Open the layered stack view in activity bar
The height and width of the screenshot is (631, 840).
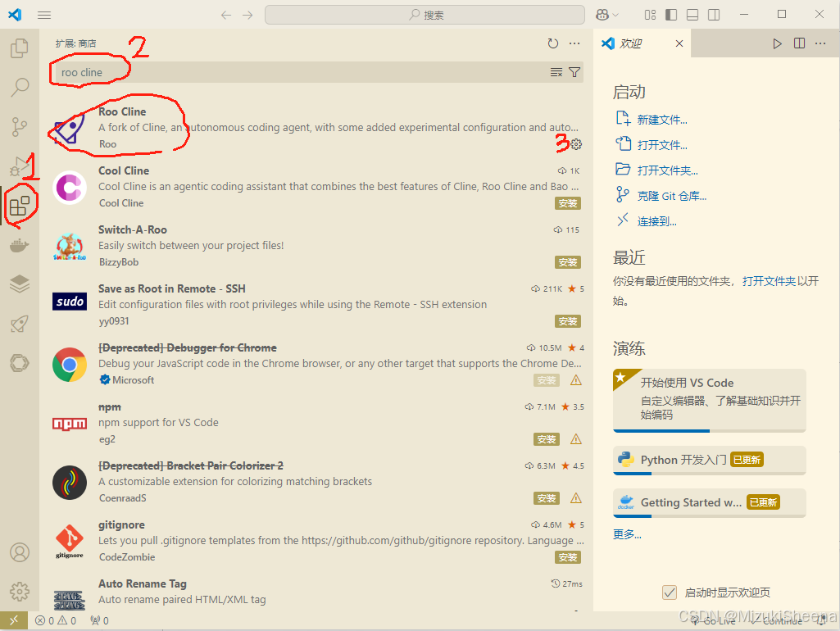[x=20, y=284]
